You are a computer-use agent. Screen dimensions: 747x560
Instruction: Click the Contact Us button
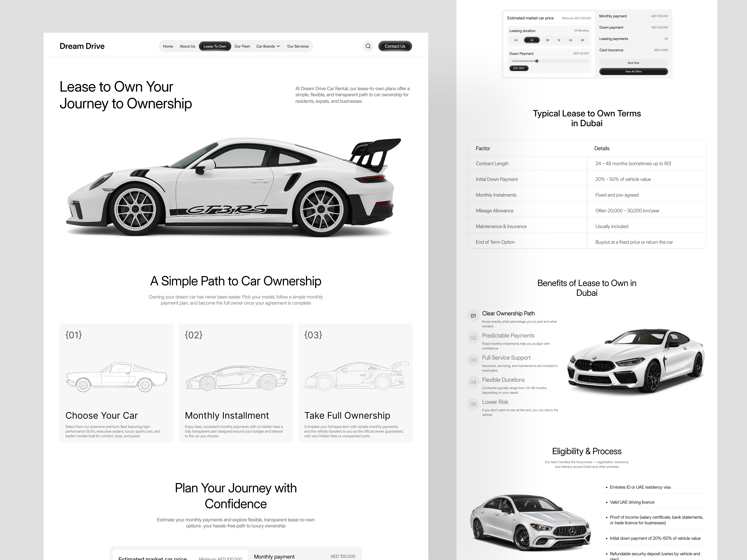tap(395, 46)
